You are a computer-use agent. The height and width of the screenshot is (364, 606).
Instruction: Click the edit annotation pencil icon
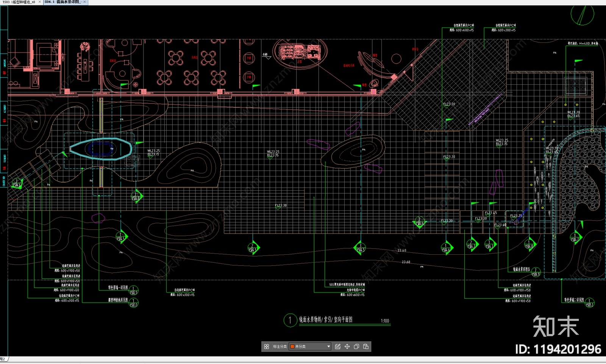click(338, 347)
